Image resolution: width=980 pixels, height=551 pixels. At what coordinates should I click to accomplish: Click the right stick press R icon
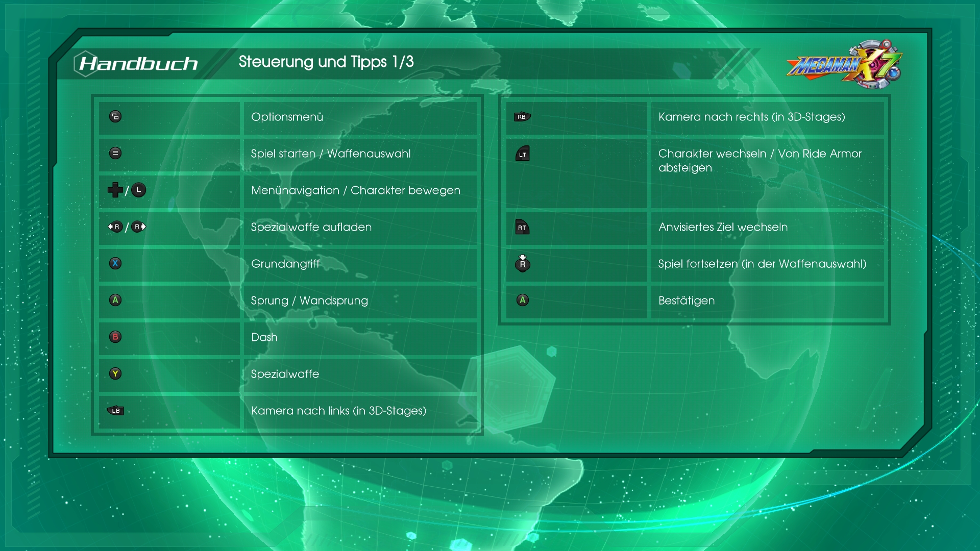[x=522, y=263]
